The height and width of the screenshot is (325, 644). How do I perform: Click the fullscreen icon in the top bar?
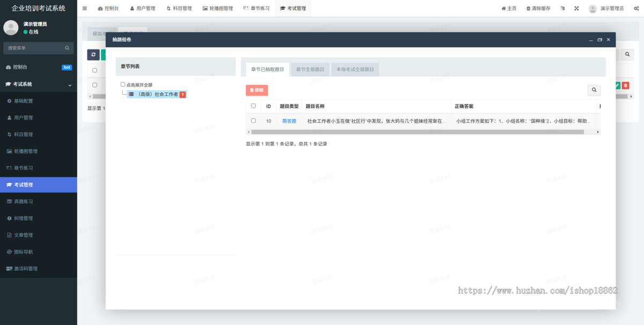coord(576,8)
